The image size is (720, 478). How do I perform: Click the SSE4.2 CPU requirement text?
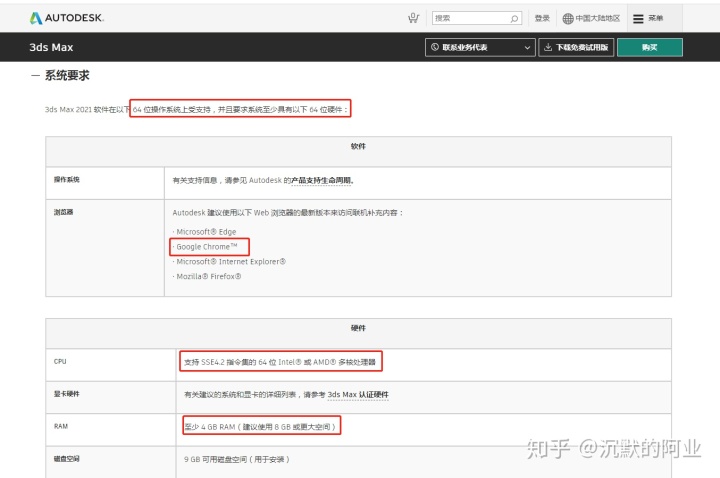[x=280, y=362]
